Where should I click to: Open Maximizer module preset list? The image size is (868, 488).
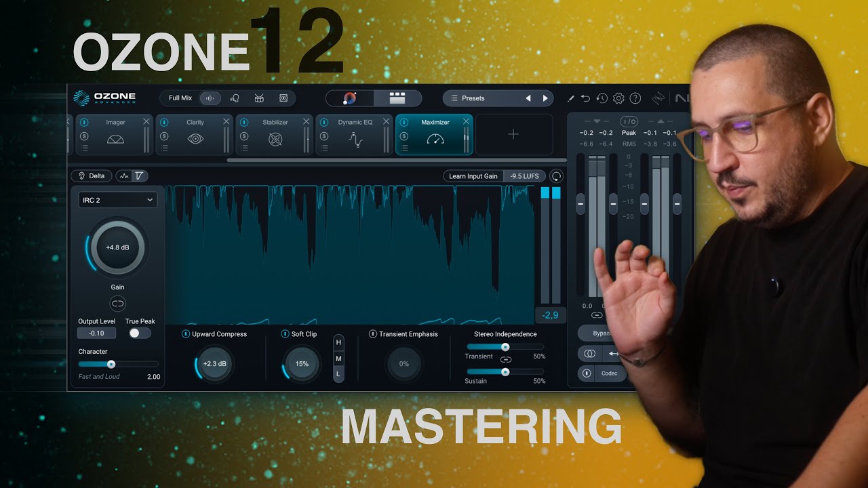[404, 148]
